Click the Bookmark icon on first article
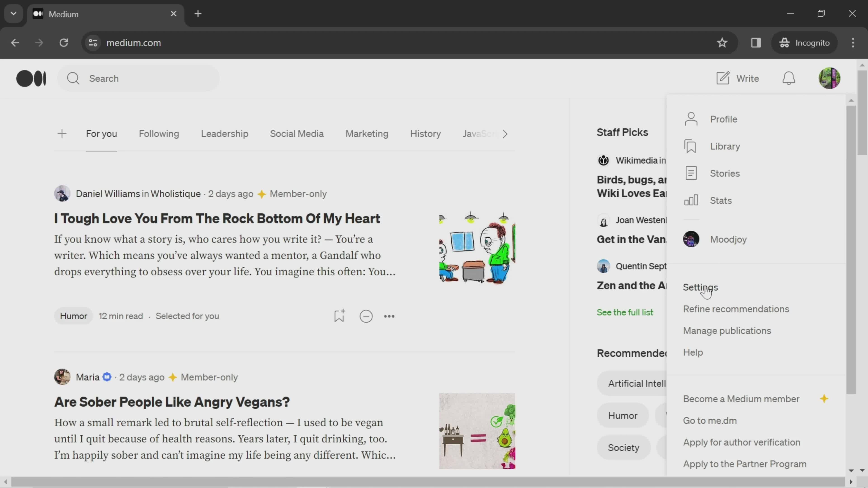868x488 pixels. [x=339, y=316]
